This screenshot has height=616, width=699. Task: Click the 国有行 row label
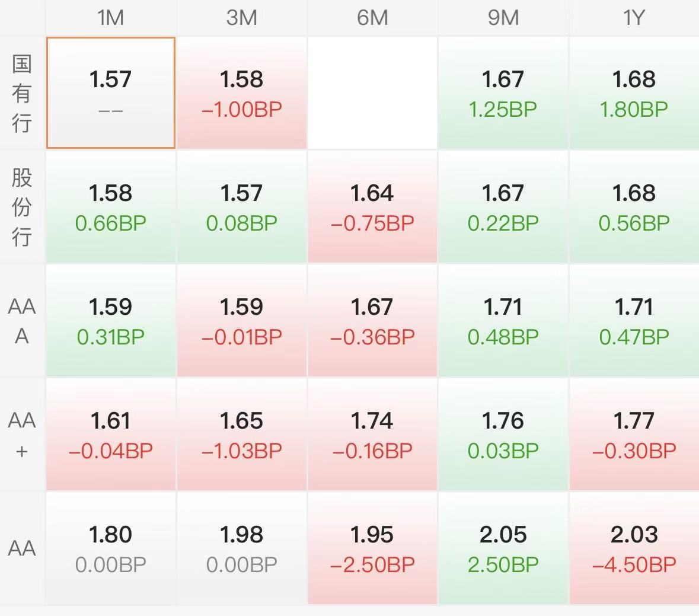(x=22, y=93)
